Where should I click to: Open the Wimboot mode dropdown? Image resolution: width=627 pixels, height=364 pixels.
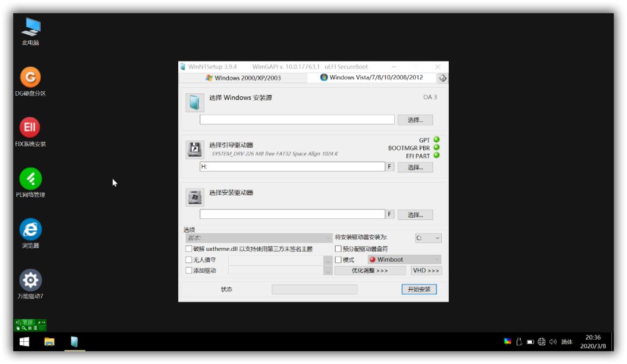[x=403, y=260]
